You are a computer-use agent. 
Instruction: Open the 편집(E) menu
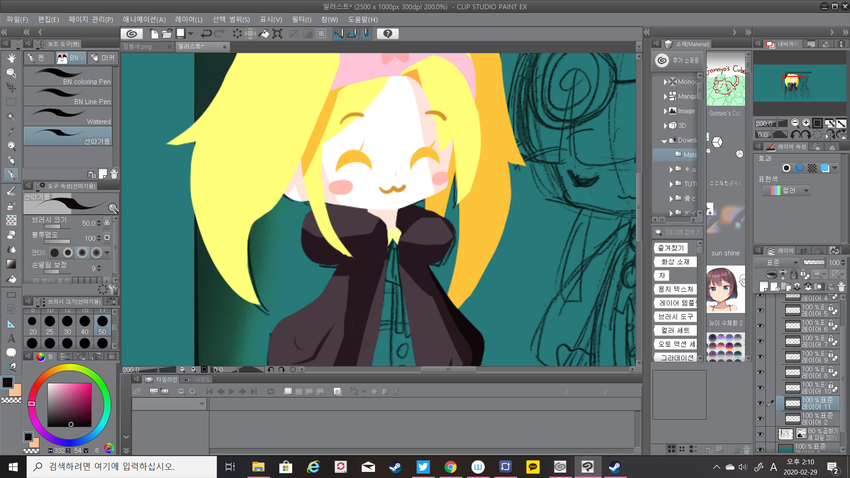[x=48, y=20]
